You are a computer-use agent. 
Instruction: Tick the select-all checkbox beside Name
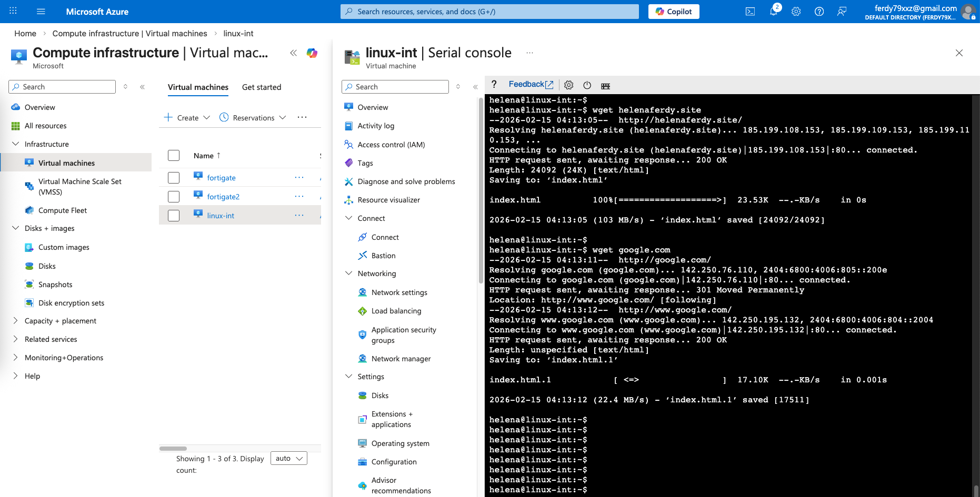click(174, 156)
